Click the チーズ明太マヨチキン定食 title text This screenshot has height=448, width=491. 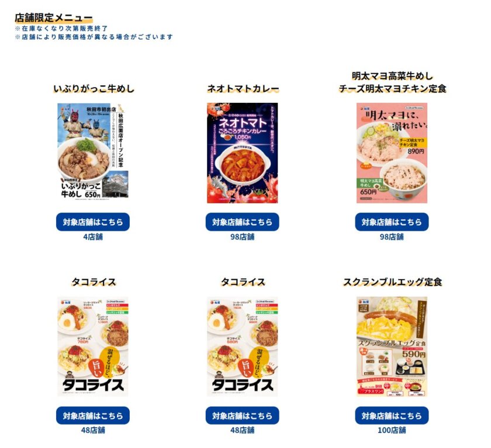click(392, 89)
